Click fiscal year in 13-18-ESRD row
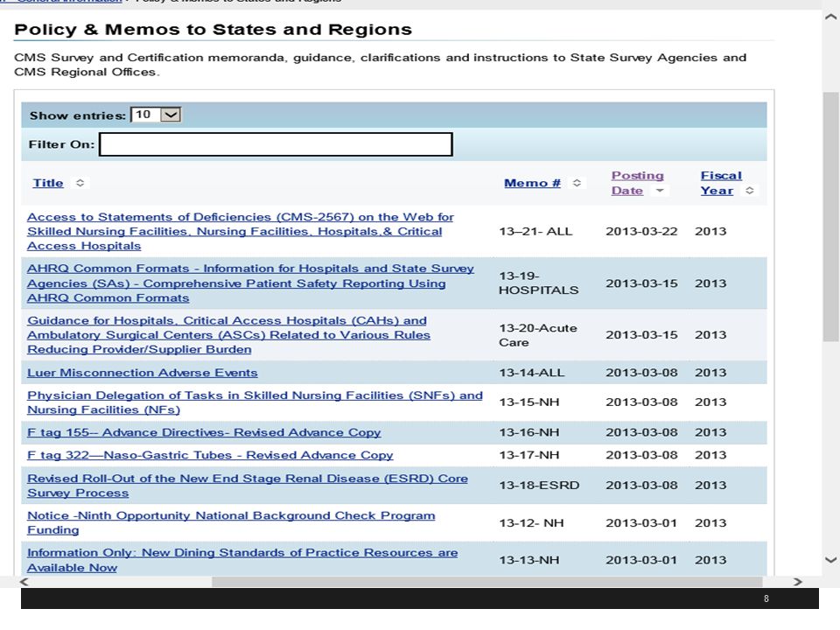The height and width of the screenshot is (630, 840). coord(710,486)
